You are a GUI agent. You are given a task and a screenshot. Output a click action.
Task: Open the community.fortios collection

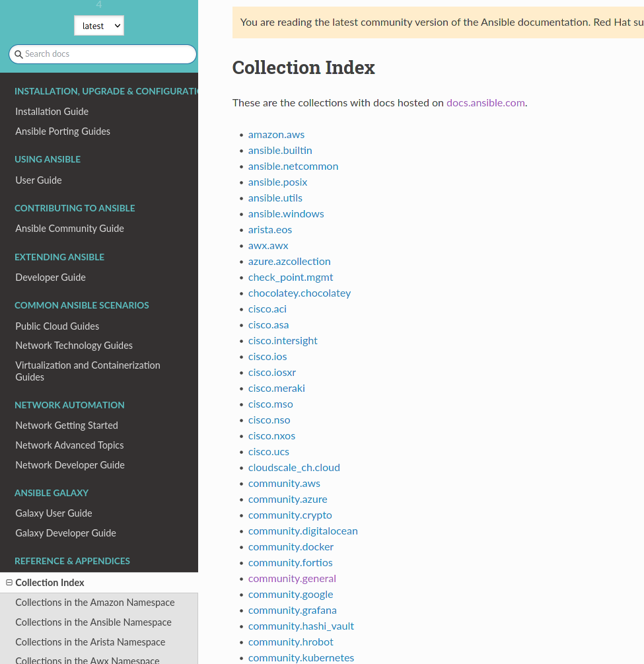click(290, 563)
